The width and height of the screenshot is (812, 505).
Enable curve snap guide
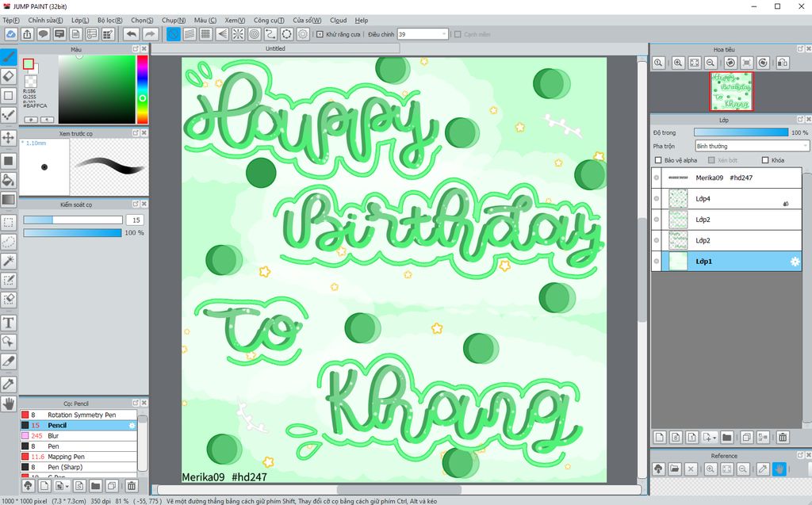270,34
